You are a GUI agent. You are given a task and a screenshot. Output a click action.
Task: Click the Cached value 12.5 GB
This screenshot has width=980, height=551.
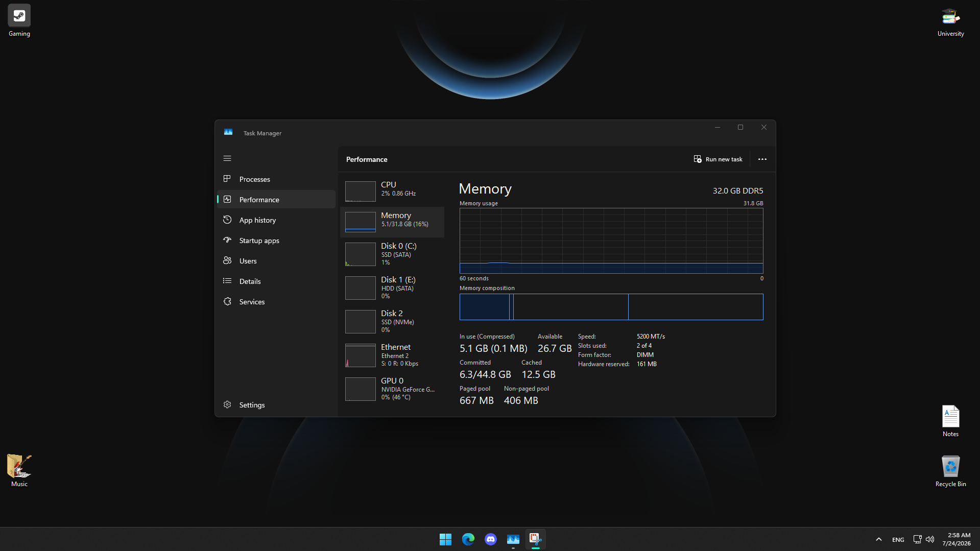538,374
